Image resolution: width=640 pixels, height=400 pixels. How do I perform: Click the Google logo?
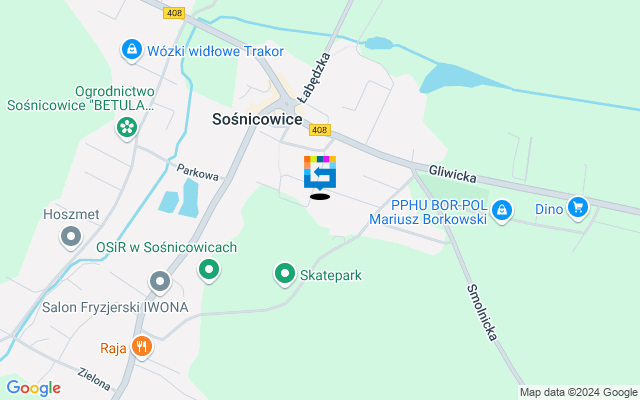coord(33,388)
